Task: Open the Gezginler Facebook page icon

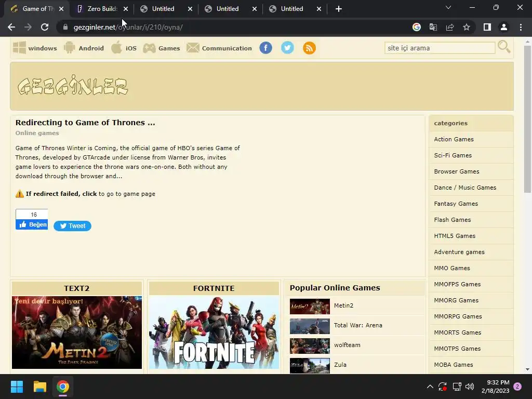Action: point(265,48)
